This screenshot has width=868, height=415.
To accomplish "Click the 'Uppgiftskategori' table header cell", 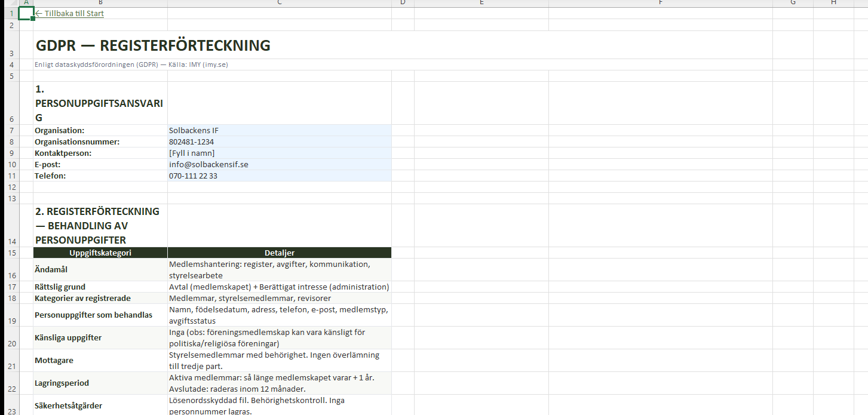I will pyautogui.click(x=100, y=253).
